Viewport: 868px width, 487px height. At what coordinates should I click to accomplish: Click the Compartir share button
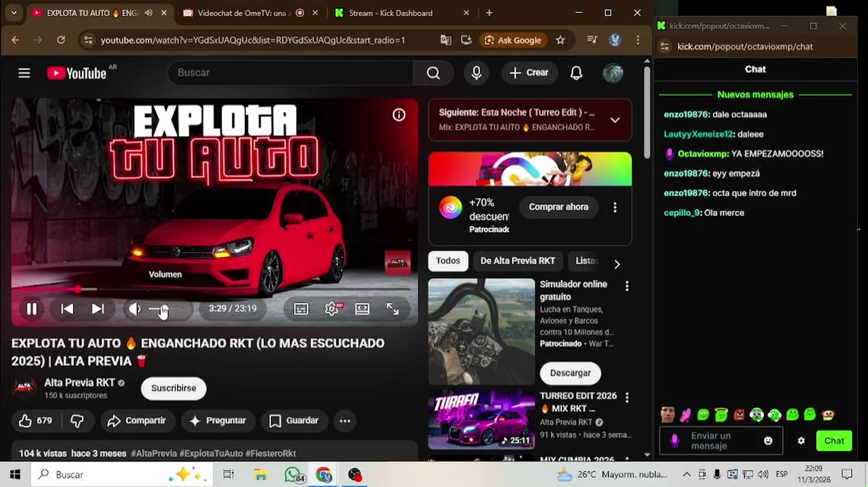137,421
